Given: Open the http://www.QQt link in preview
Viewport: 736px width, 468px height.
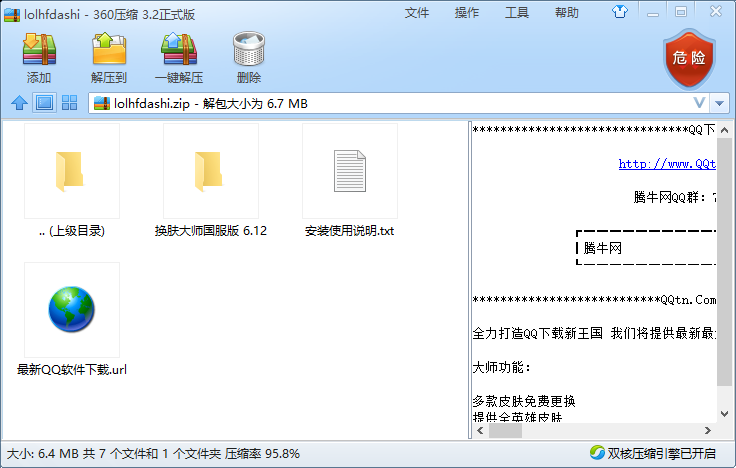Looking at the screenshot, I should point(667,164).
